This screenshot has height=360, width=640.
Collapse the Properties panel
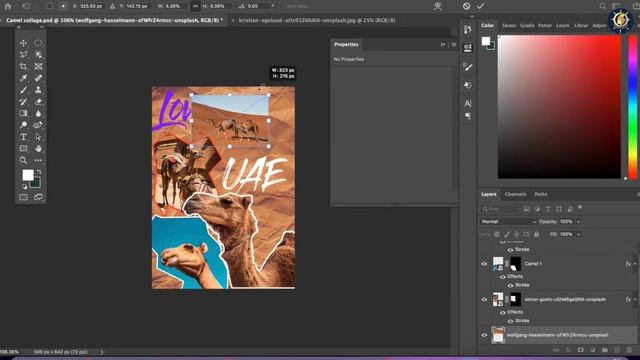[443, 44]
